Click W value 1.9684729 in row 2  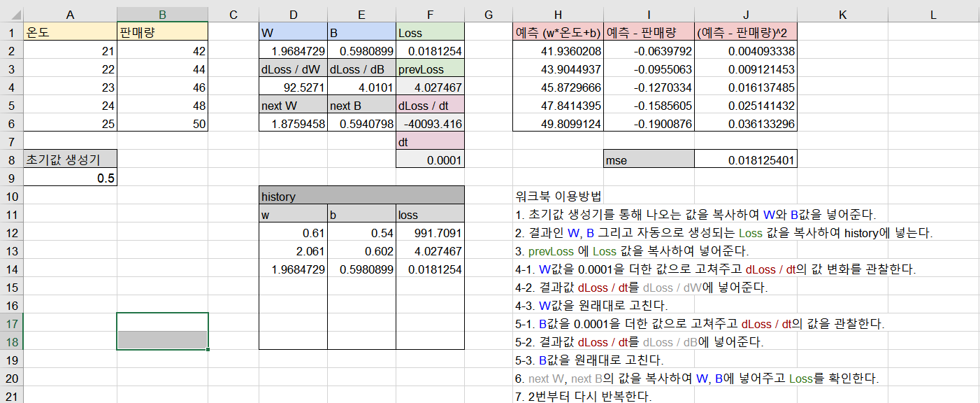293,50
